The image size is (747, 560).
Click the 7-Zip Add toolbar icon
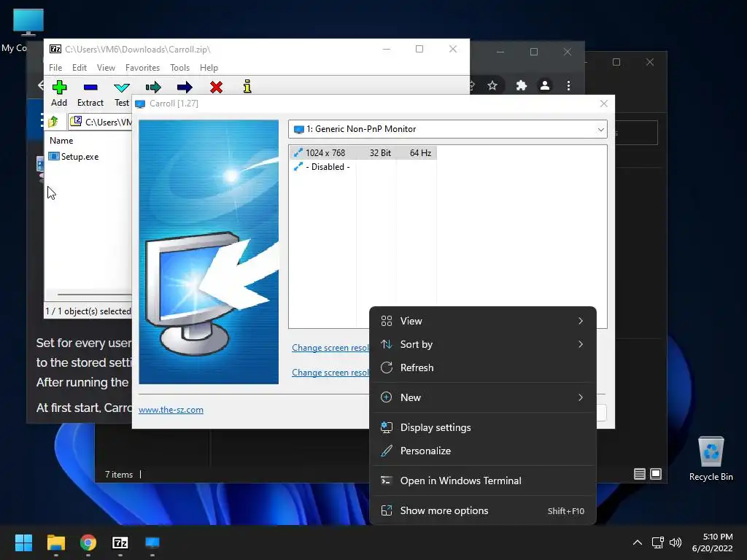click(x=59, y=87)
